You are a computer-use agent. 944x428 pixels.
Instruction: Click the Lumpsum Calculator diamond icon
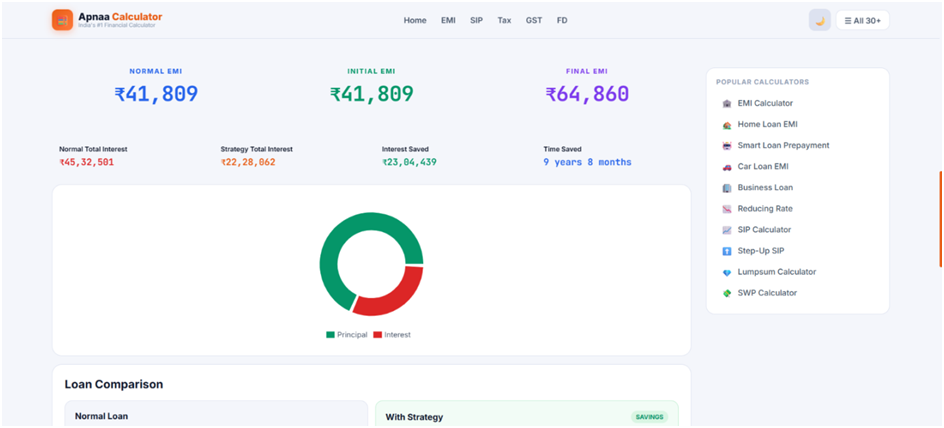point(727,272)
